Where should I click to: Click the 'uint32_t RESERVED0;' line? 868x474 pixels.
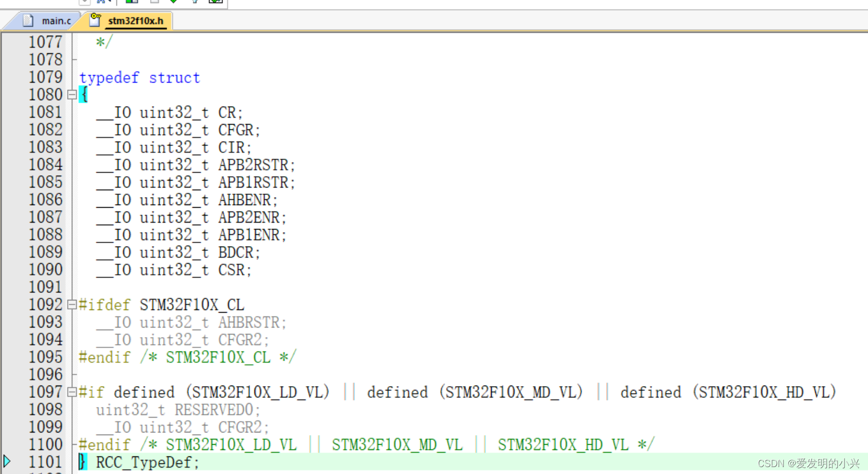178,410
